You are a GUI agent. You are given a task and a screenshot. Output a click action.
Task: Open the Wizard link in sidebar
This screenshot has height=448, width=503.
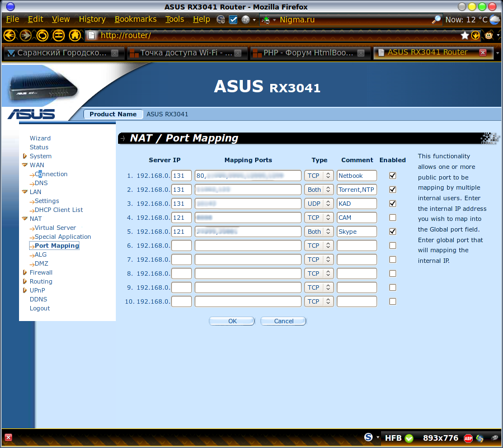pos(40,138)
